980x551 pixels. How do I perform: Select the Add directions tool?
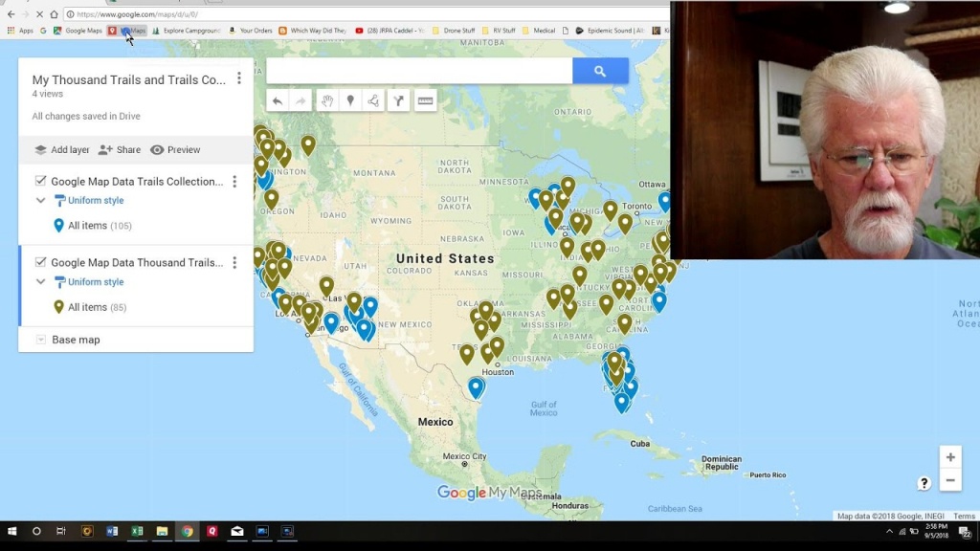pyautogui.click(x=398, y=101)
